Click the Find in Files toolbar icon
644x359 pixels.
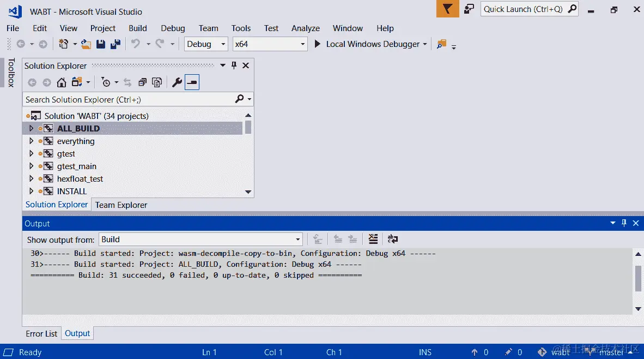[441, 44]
